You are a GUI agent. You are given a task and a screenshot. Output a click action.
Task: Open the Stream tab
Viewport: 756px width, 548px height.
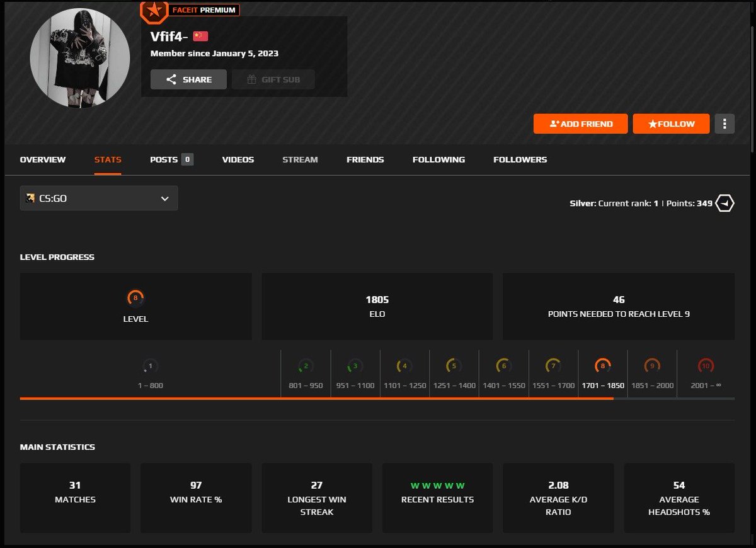click(x=300, y=159)
